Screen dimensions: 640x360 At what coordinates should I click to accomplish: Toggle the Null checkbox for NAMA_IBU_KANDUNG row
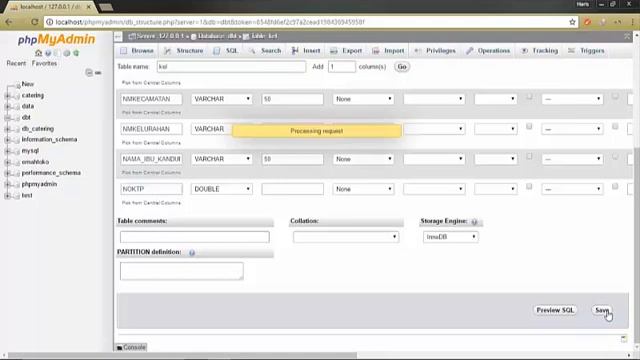[x=529, y=157]
